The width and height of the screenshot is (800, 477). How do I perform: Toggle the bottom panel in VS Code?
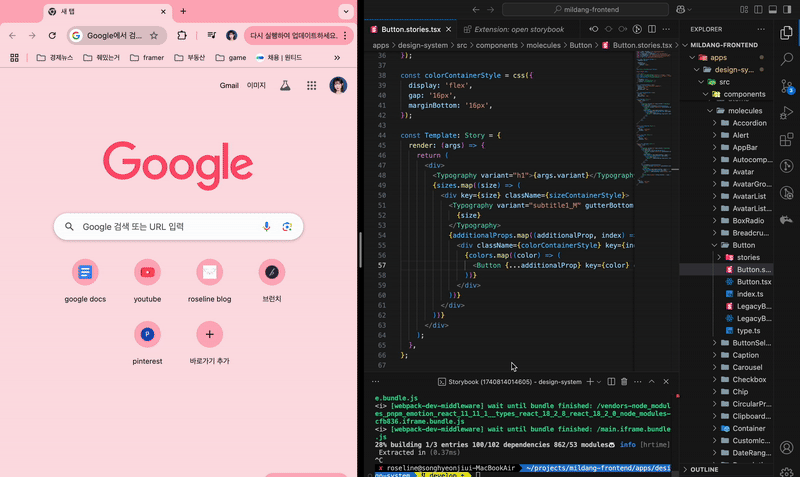pos(773,9)
